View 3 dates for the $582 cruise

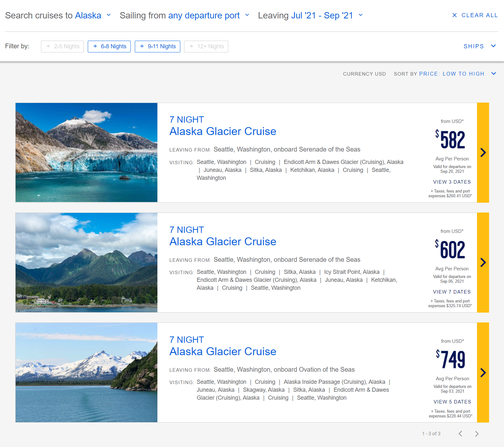pyautogui.click(x=452, y=182)
